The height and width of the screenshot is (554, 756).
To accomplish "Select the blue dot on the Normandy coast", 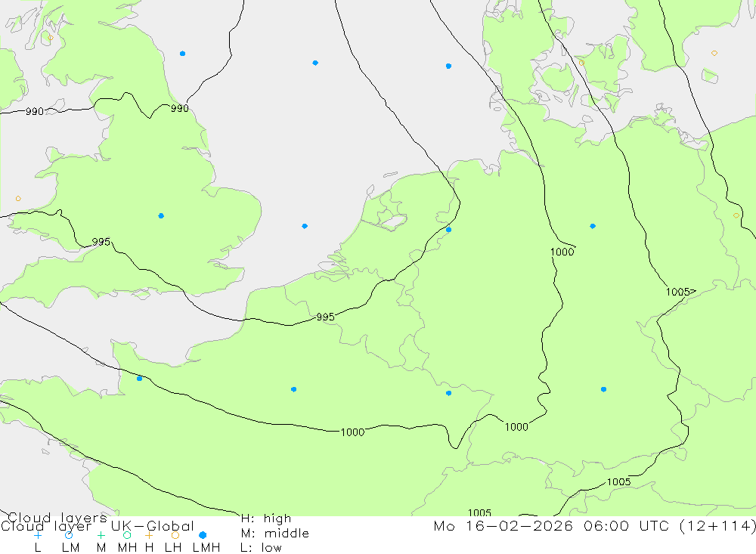I will tap(139, 379).
